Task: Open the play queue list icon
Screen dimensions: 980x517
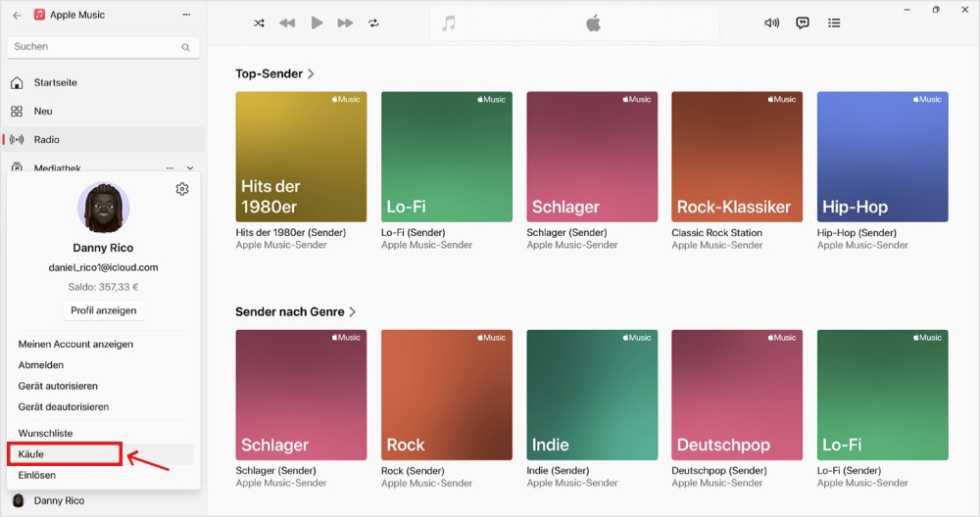Action: click(x=834, y=23)
